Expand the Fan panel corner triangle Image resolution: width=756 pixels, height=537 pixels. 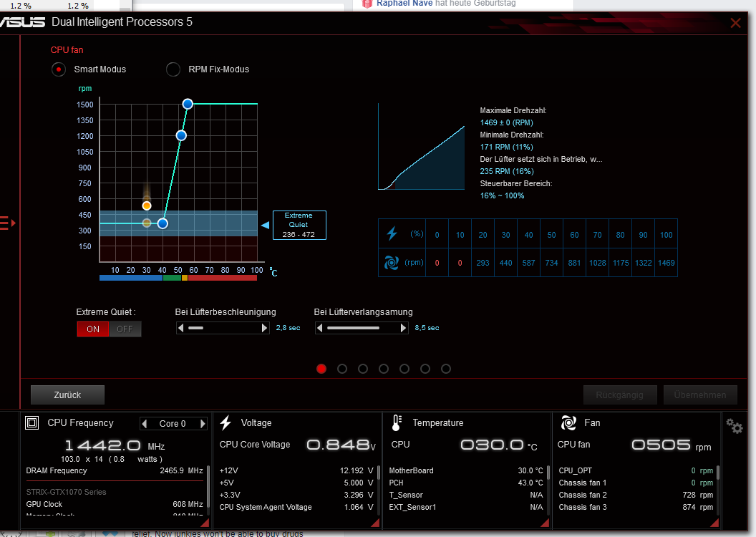point(714,523)
